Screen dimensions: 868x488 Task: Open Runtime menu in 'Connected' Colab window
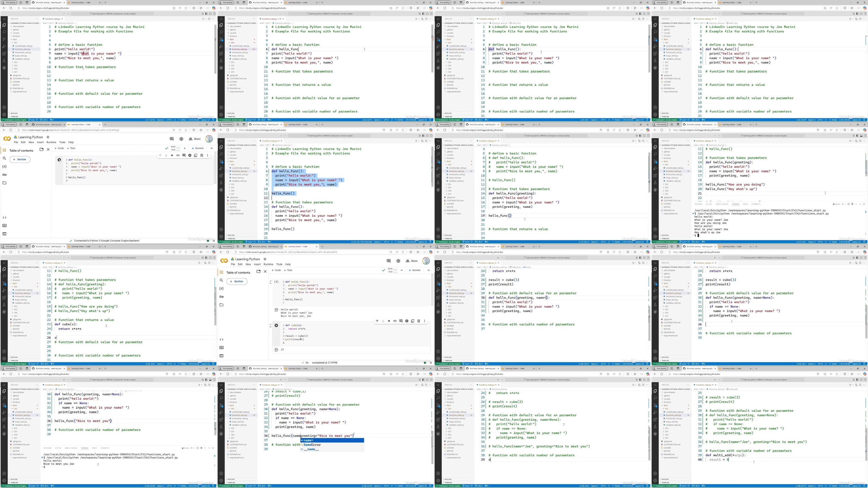coord(51,142)
